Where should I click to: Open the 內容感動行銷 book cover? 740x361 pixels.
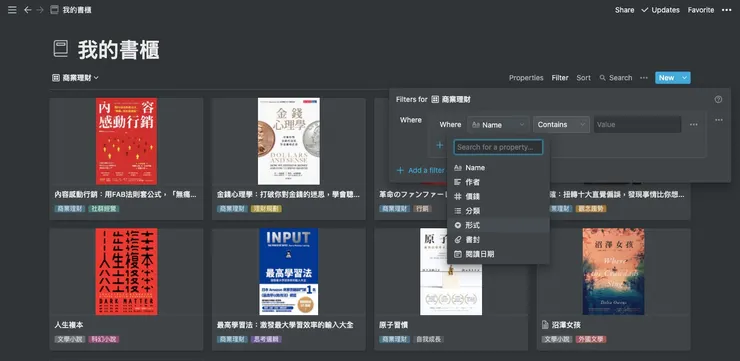(126, 141)
